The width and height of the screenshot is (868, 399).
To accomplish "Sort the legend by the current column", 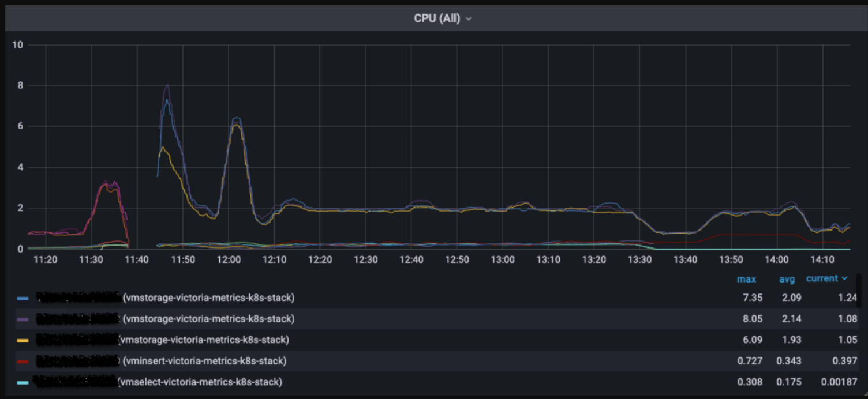I will (x=822, y=278).
